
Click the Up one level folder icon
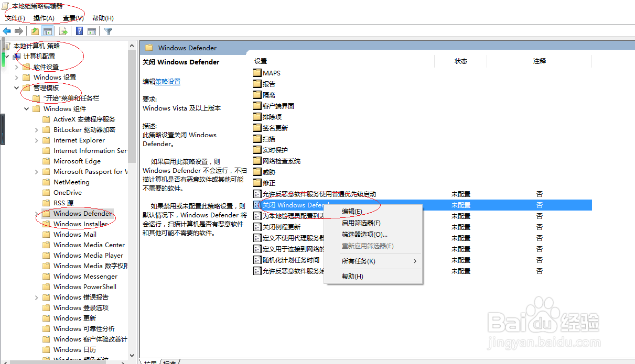pos(35,31)
